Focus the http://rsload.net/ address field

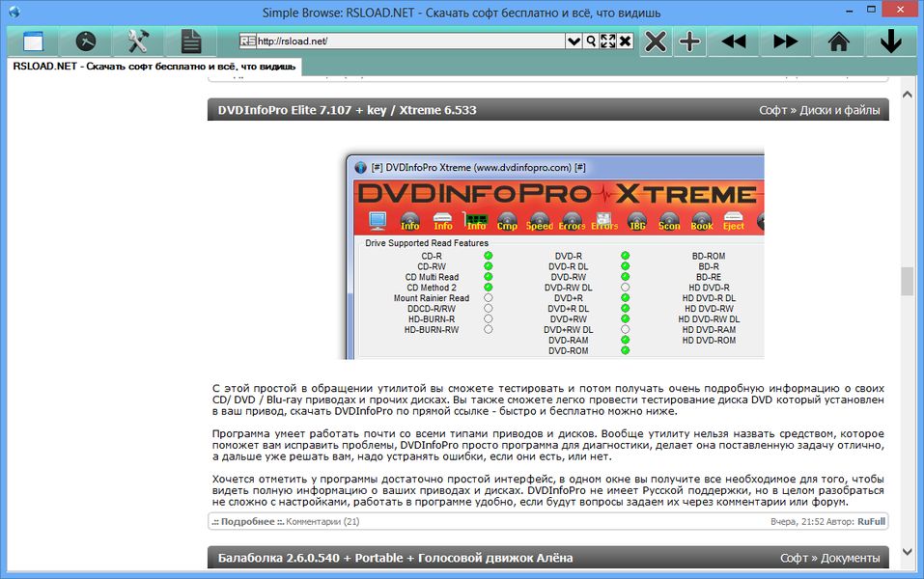click(x=410, y=41)
